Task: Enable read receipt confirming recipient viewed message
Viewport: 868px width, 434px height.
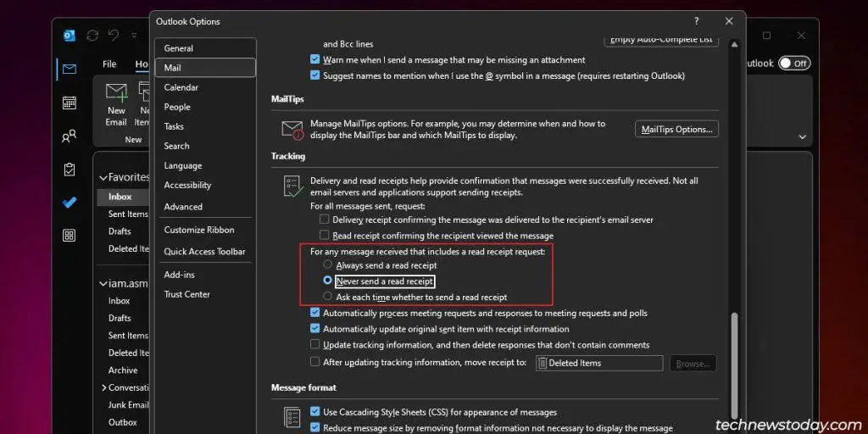Action: (x=325, y=236)
